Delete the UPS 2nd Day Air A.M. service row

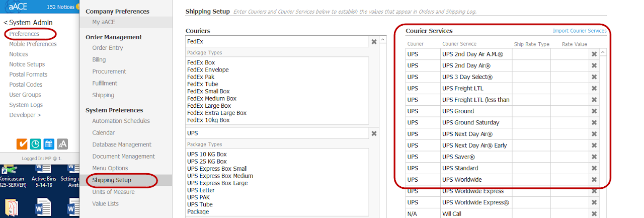(x=594, y=54)
